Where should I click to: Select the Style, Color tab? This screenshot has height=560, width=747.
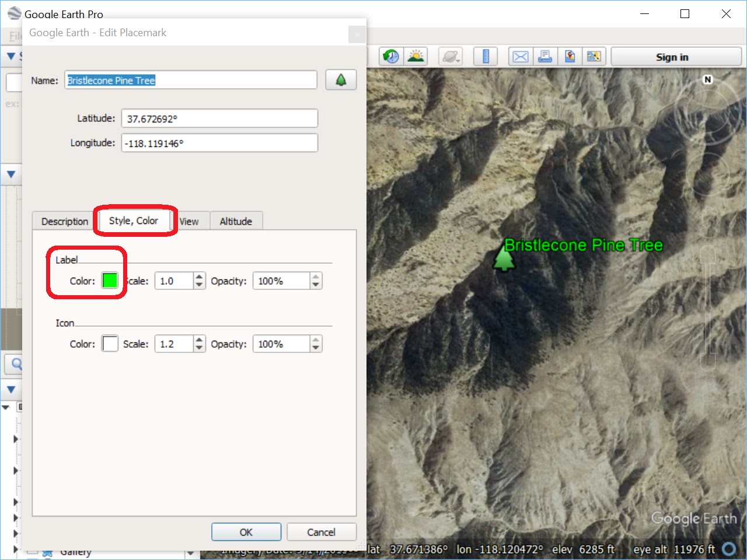click(x=134, y=220)
